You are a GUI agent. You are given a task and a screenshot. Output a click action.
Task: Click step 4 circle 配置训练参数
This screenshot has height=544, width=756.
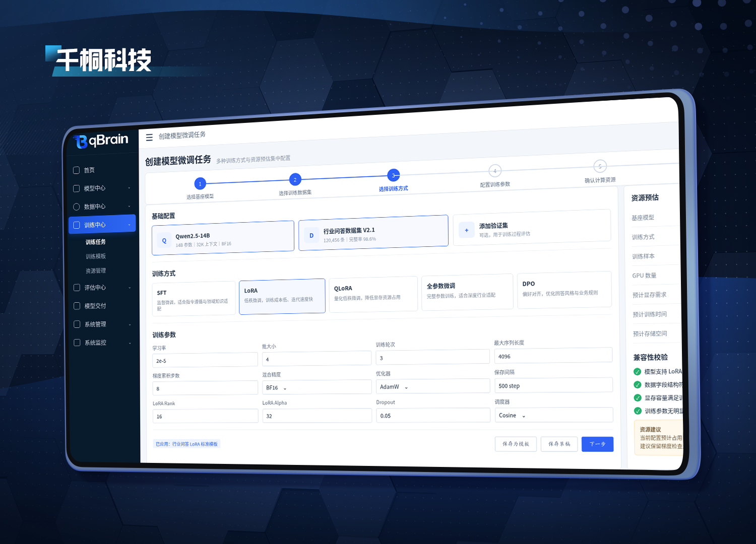click(x=495, y=171)
